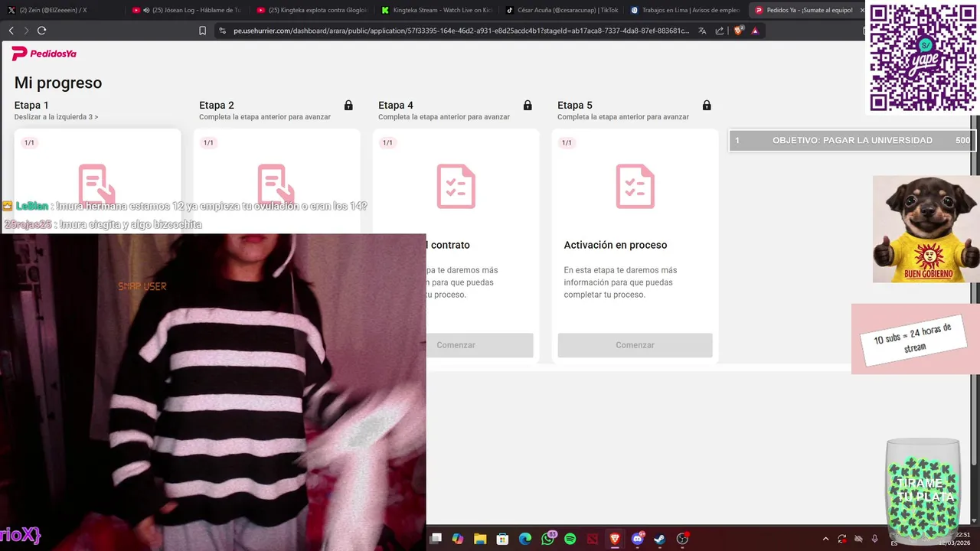Screen dimensions: 980x551
Task: Click the form-edit icon in Etapa 1 card
Action: pyautogui.click(x=97, y=184)
